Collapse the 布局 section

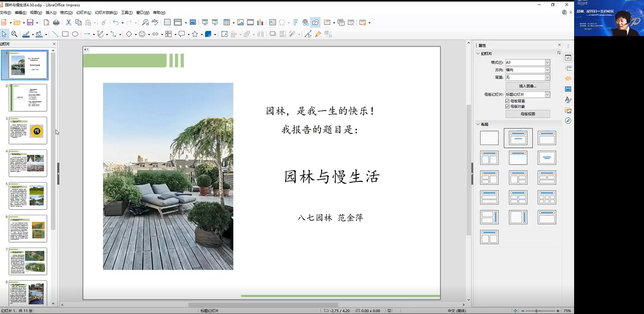pyautogui.click(x=478, y=124)
